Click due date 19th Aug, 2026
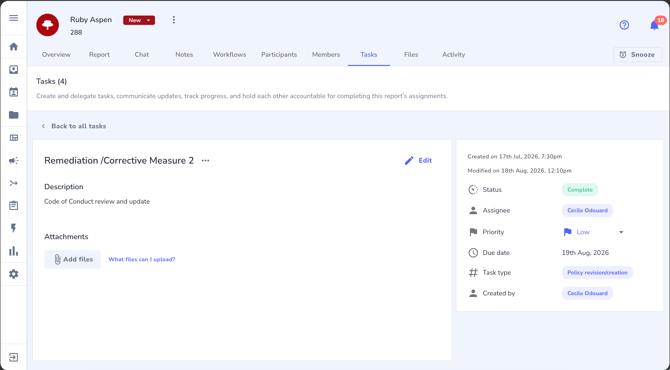This screenshot has width=670, height=370. [585, 253]
